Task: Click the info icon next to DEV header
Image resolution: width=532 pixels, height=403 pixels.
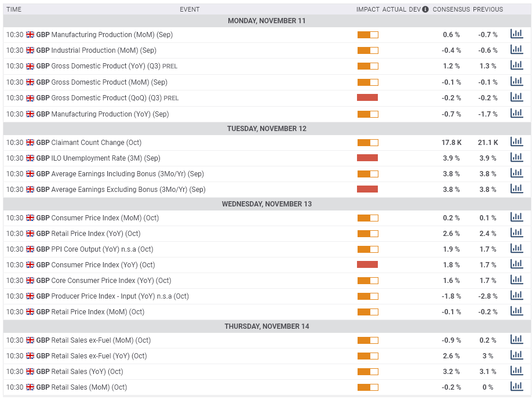Action: [x=426, y=9]
